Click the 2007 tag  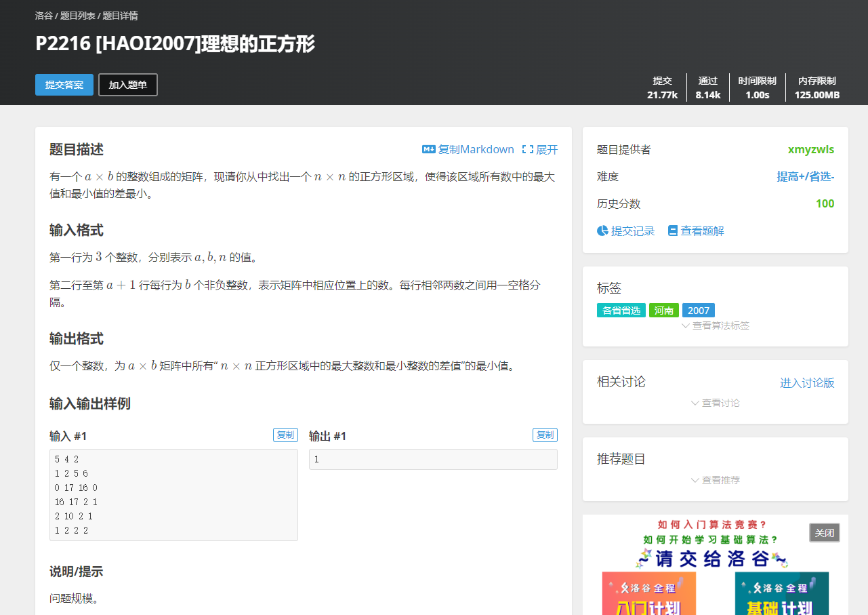[x=699, y=311]
